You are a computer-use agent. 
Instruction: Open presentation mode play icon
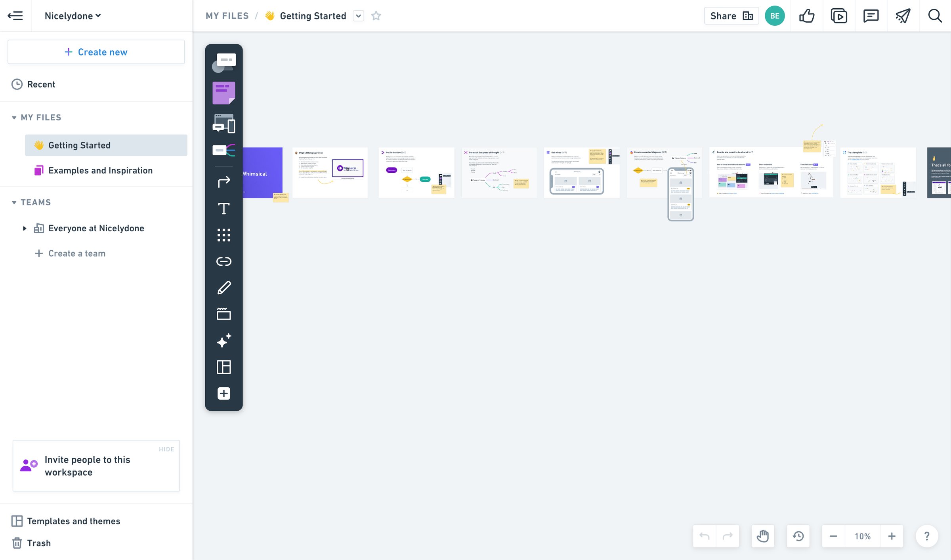pos(839,16)
